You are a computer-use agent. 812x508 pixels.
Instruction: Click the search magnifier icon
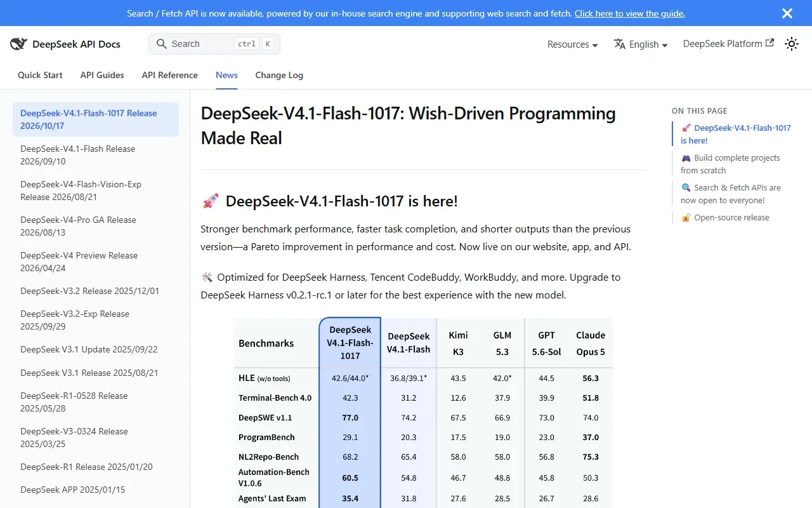tap(162, 44)
